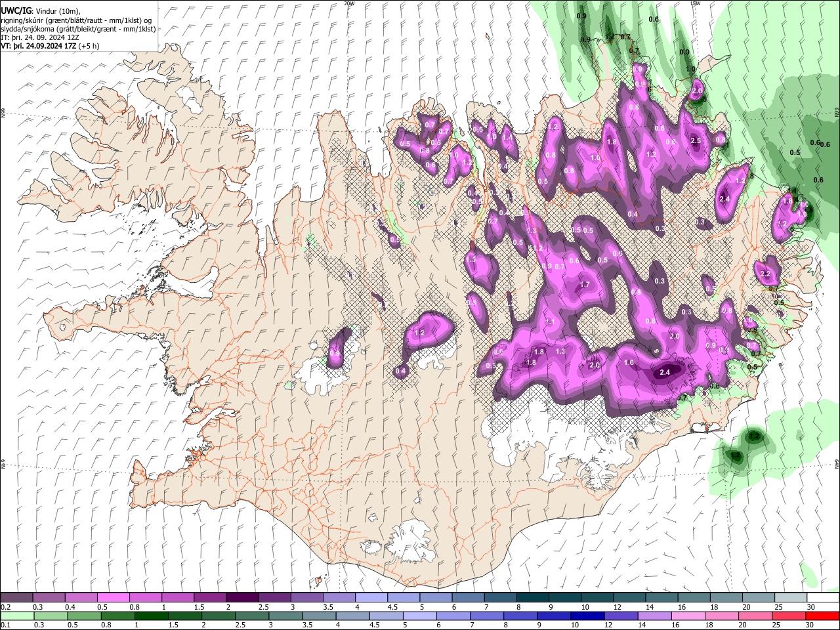
Task: Choose the light gray swatch labeled 25 in upper legend
Action: 790,597
